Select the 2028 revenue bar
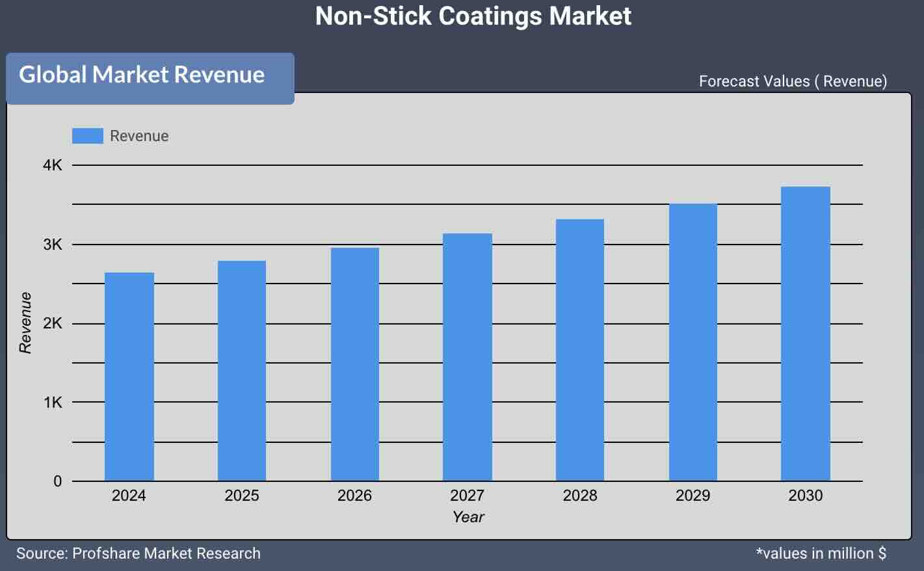 [580, 350]
